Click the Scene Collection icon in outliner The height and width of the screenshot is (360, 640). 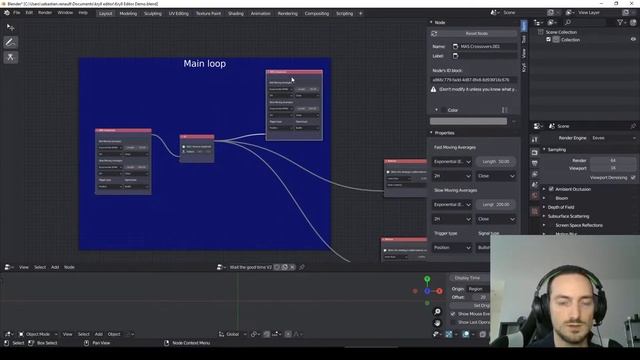(540, 32)
